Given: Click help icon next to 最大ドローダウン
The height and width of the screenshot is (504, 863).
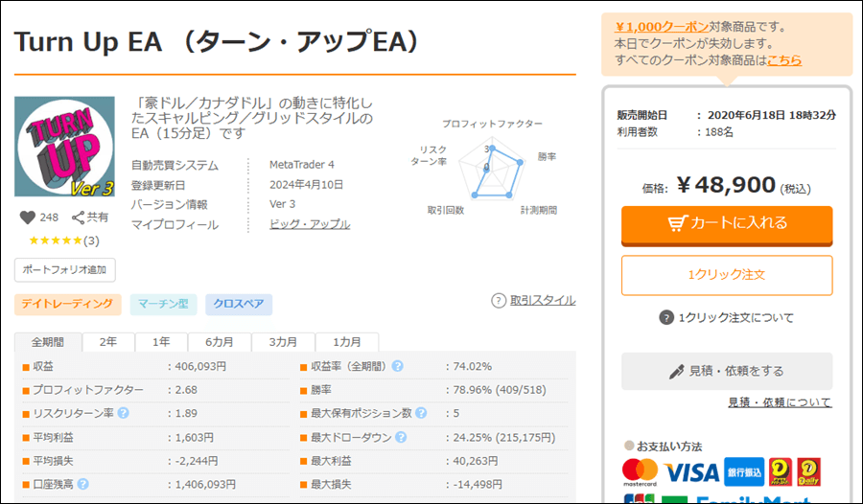Looking at the screenshot, I should 401,438.
